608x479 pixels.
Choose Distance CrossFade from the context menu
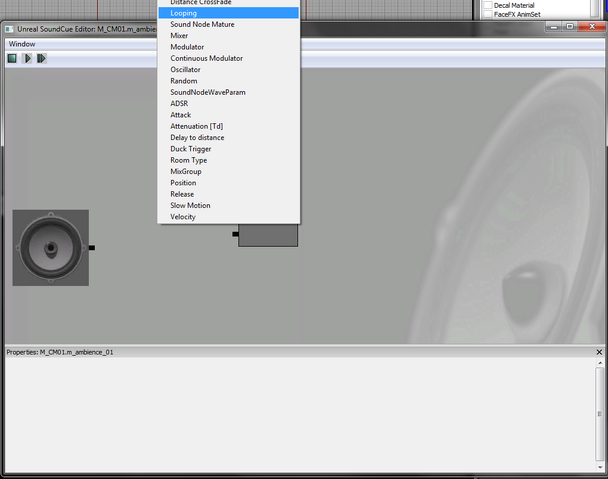tap(229, 3)
